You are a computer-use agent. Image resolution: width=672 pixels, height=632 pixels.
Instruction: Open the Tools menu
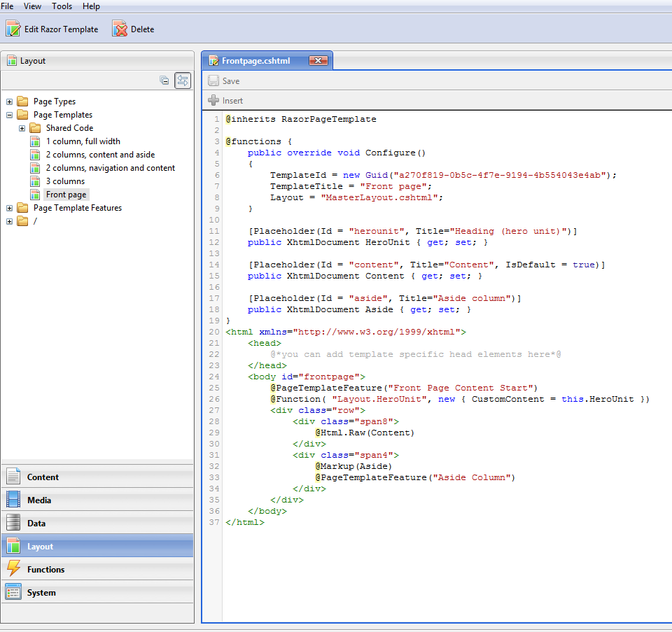62,6
